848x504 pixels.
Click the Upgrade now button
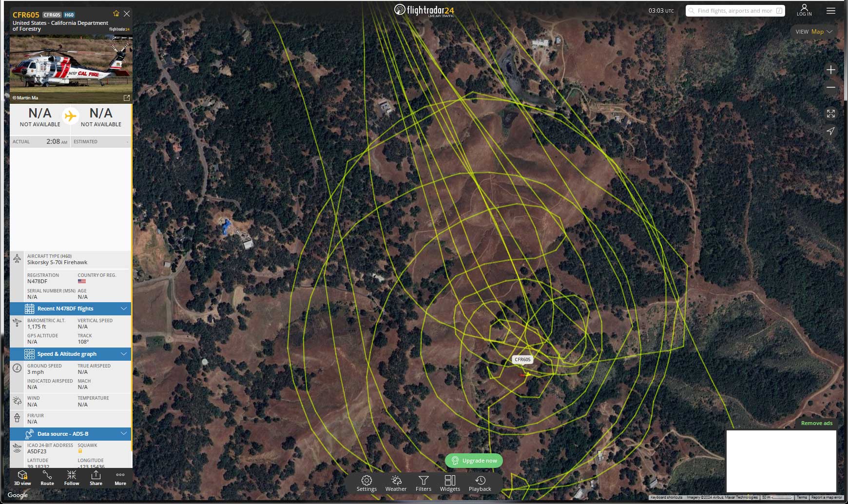click(x=474, y=461)
